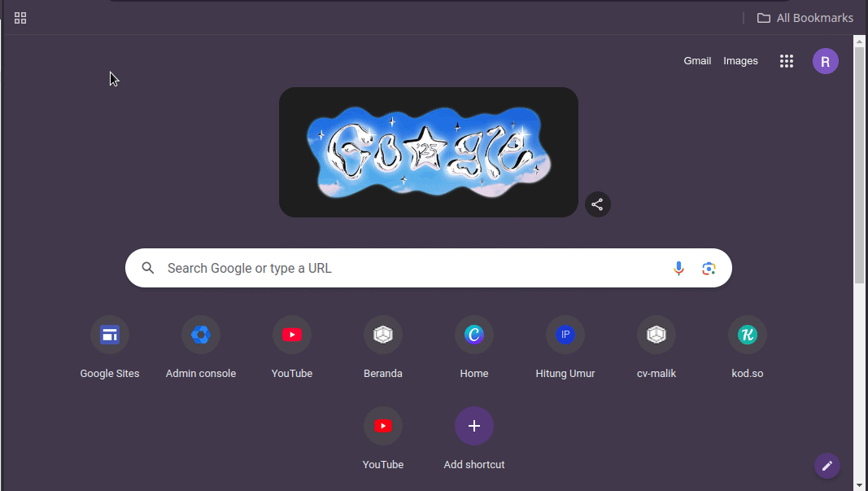Search by image using Google Lens icon

coord(709,267)
